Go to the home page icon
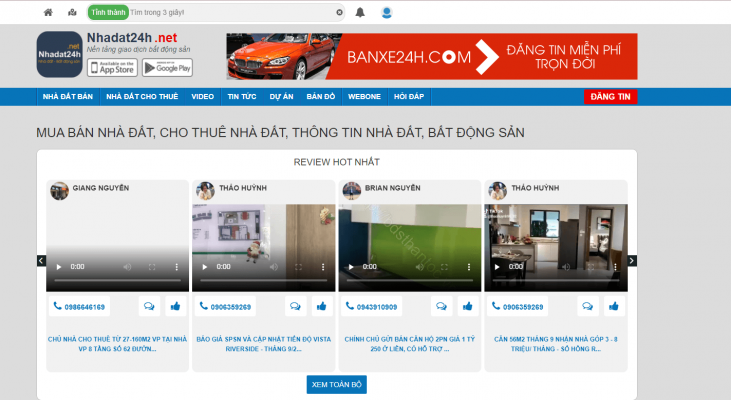The height and width of the screenshot is (400, 731). (48, 13)
